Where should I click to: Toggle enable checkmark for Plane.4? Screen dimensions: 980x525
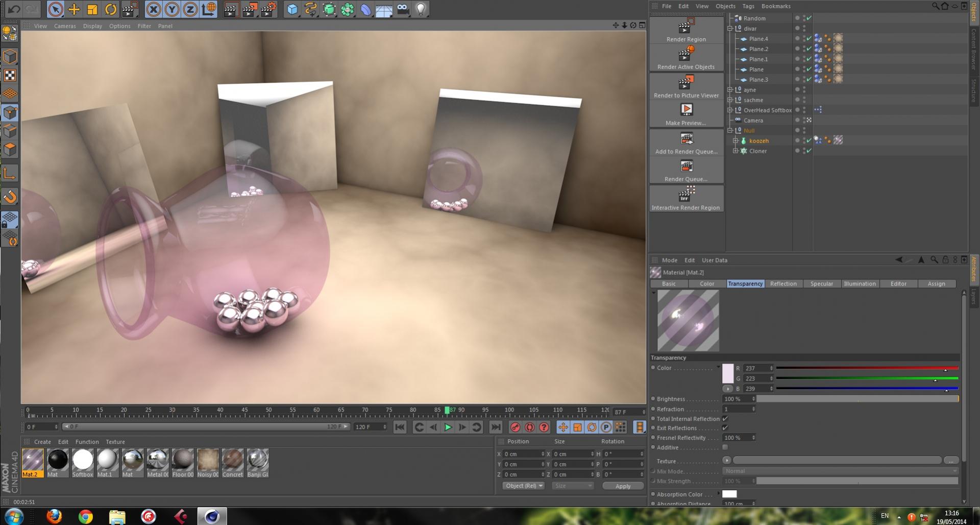pyautogui.click(x=809, y=38)
